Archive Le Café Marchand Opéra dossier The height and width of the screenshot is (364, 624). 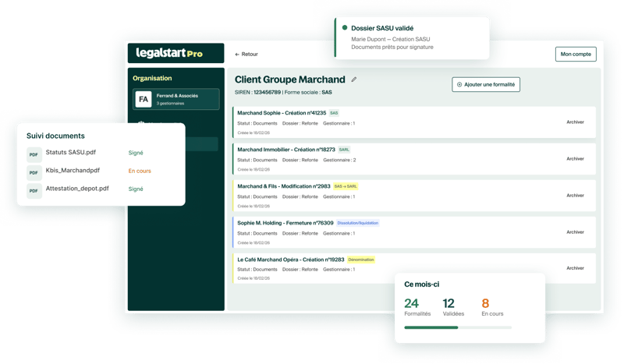(x=575, y=268)
